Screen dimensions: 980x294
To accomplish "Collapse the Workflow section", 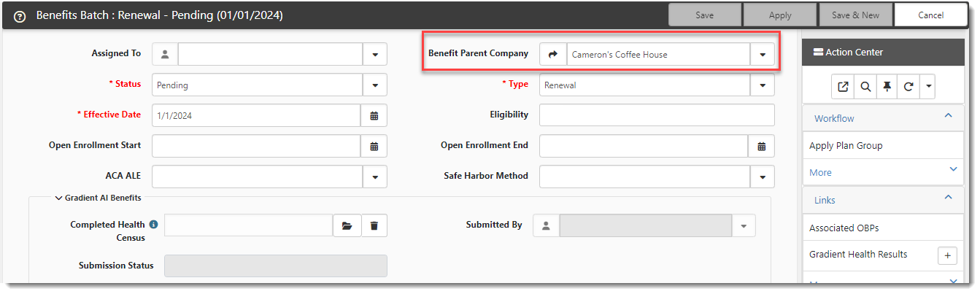I will click(x=948, y=117).
